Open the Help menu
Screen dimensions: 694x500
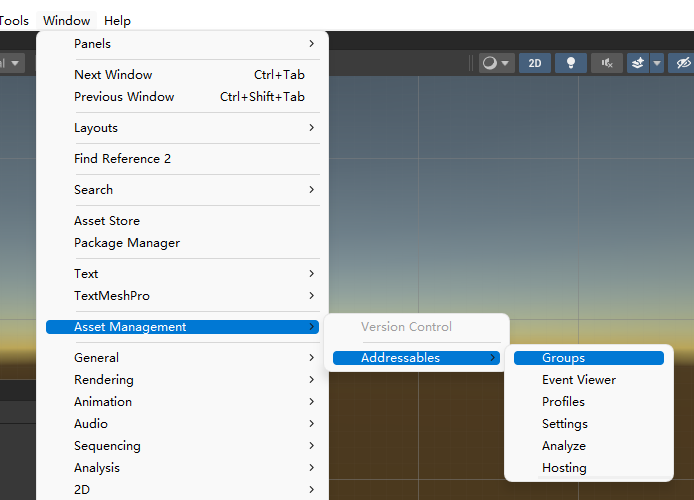(x=117, y=21)
